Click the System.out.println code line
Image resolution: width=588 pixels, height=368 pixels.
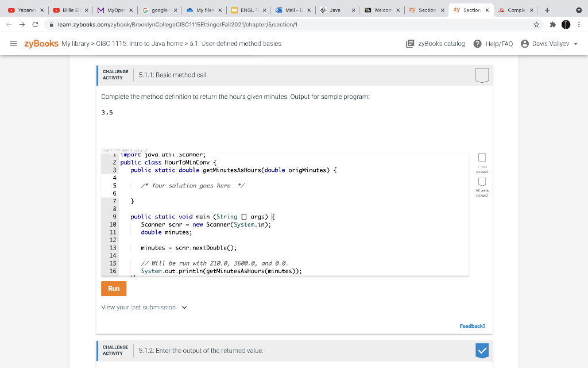click(221, 271)
